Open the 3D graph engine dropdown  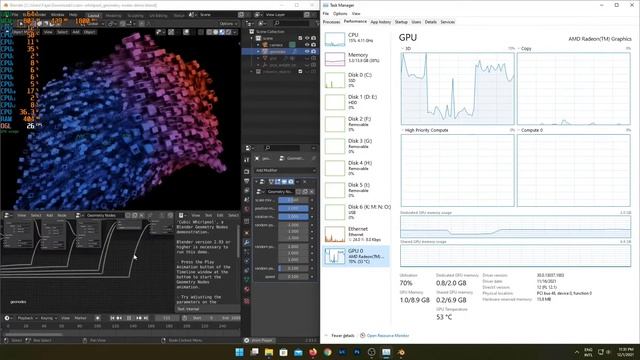pos(407,49)
